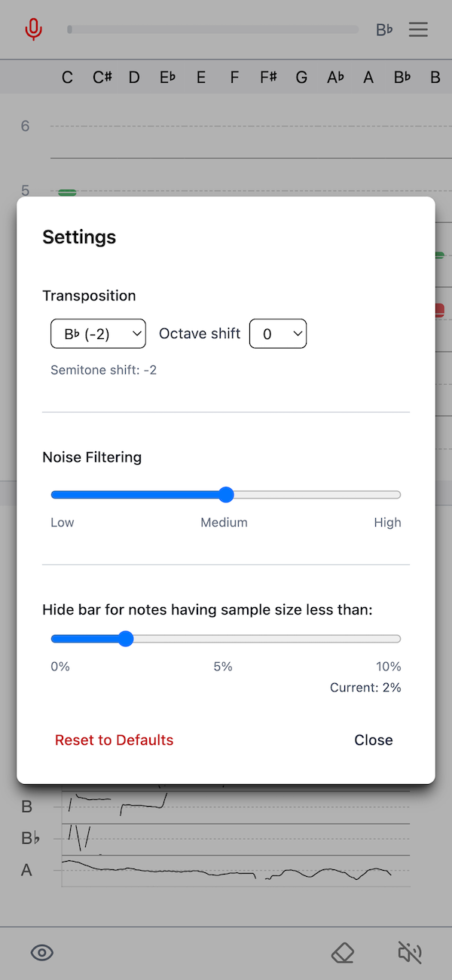This screenshot has height=980, width=452.
Task: Activate the microphone input
Action: pyautogui.click(x=34, y=29)
